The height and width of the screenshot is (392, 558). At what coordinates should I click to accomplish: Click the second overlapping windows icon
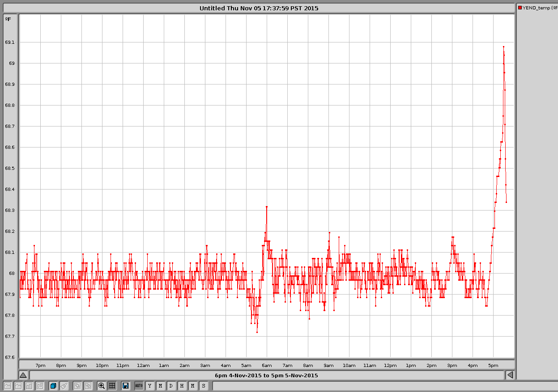[88, 385]
